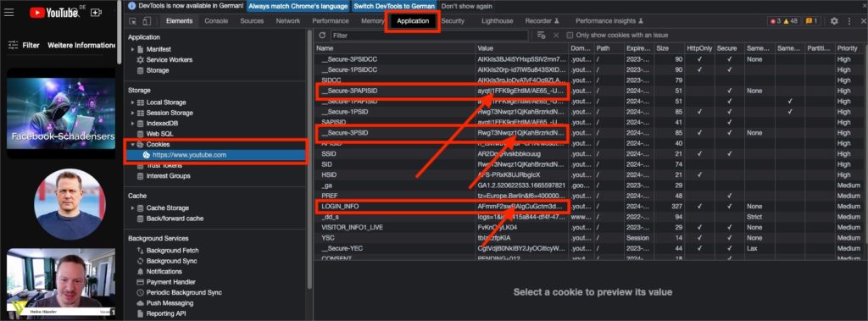Click Switch DevTools to German button
Image resolution: width=868 pixels, height=321 pixels.
(394, 6)
